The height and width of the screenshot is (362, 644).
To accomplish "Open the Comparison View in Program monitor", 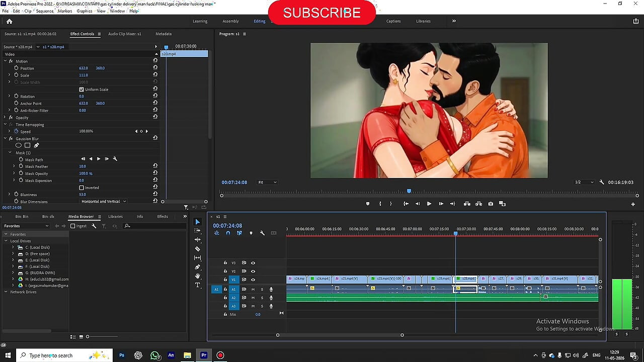I will pos(502,204).
